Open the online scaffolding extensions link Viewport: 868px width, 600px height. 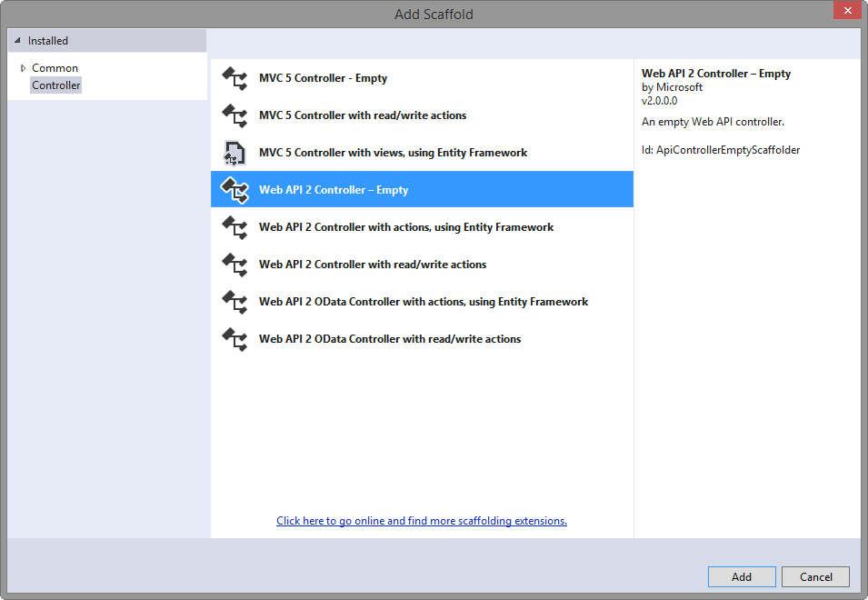click(x=422, y=521)
